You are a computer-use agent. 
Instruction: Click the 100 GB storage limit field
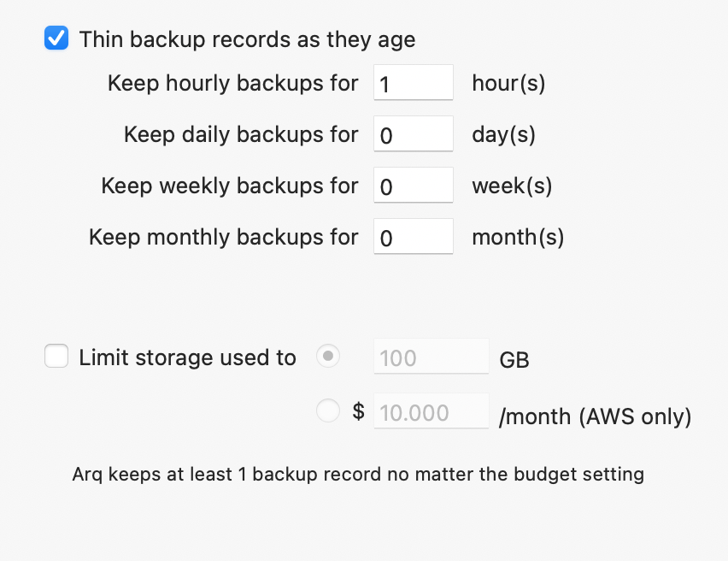pyautogui.click(x=432, y=357)
